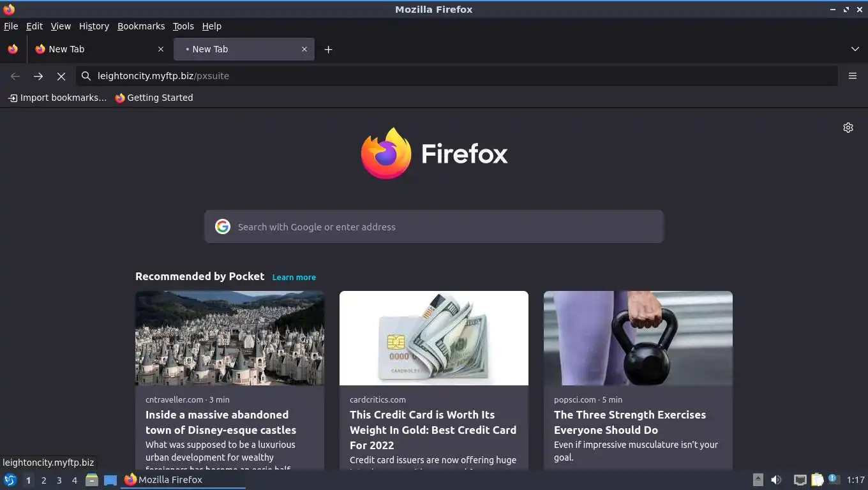Click the 1:17 taskbar clock
Screen dimensions: 868x490
click(856, 480)
